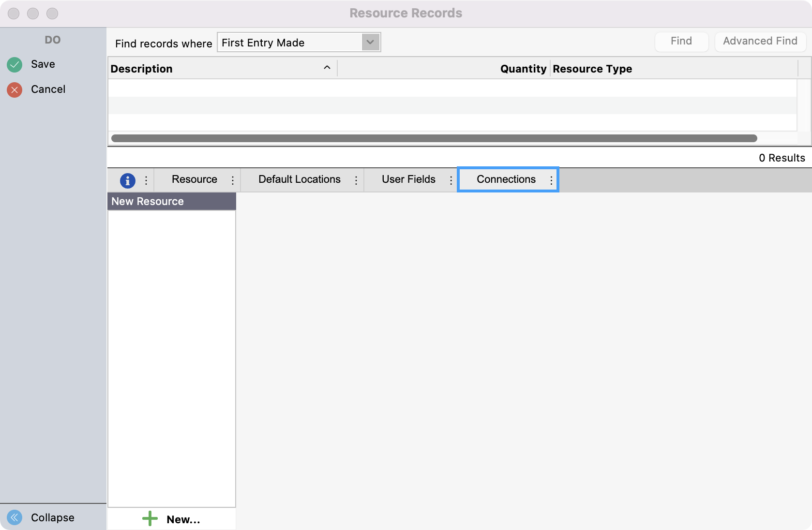
Task: Click the blue Collapse double-arrow icon
Action: (x=15, y=517)
